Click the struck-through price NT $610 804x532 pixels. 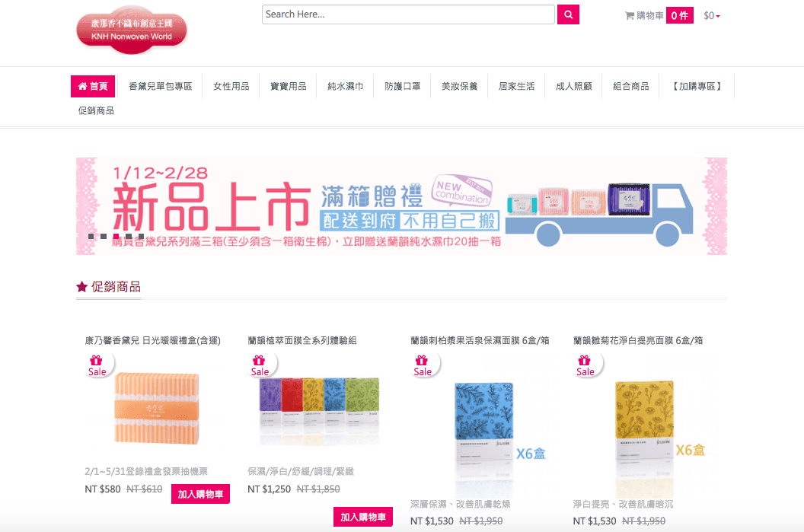(x=144, y=489)
